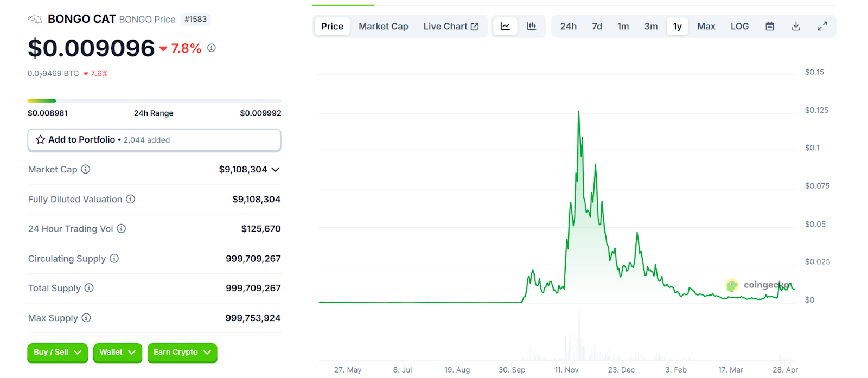This screenshot has width=868, height=378.
Task: Open the Earn Crypto dropdown
Action: (182, 353)
